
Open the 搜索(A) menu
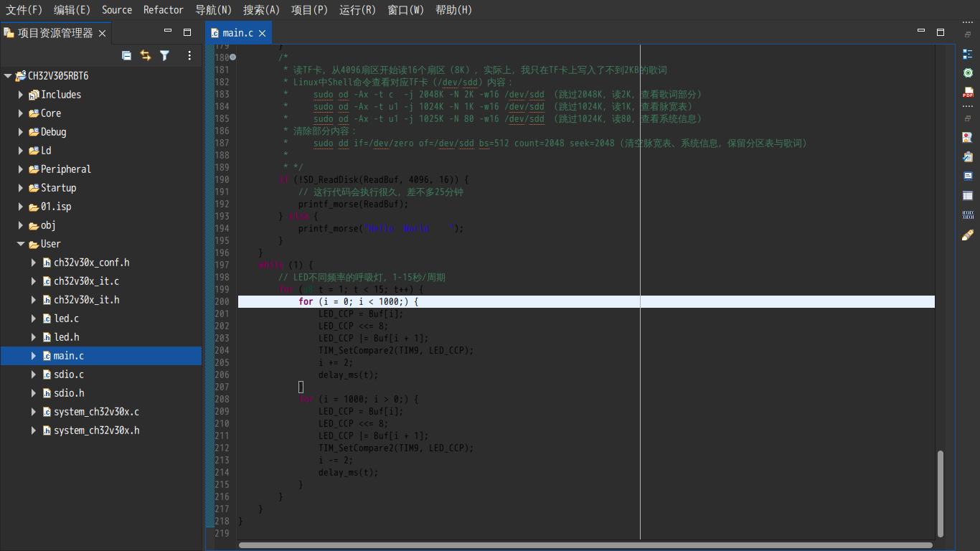pyautogui.click(x=262, y=10)
